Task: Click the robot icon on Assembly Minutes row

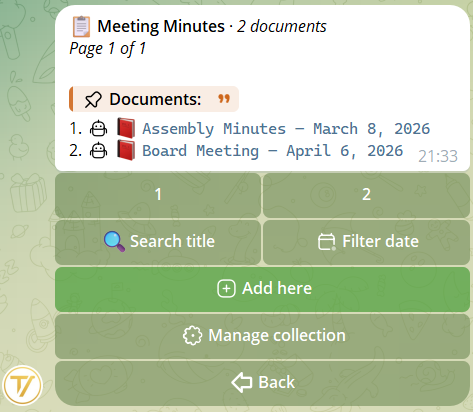Action: 99,129
